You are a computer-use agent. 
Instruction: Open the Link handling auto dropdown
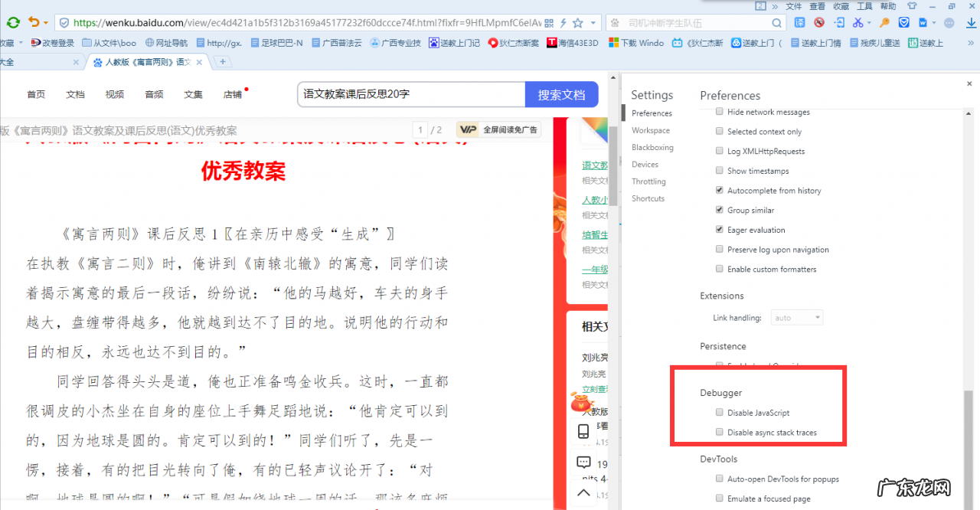(x=796, y=317)
